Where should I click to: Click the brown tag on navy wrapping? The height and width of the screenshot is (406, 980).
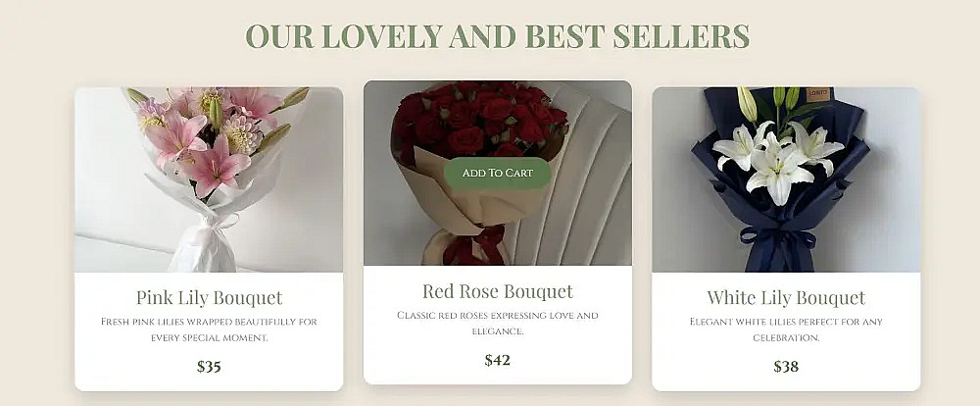pyautogui.click(x=817, y=94)
